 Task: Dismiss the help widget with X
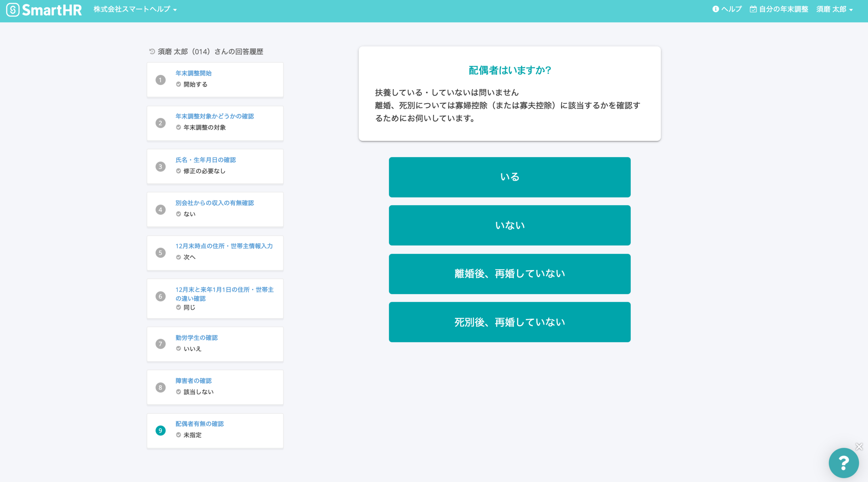tap(859, 446)
